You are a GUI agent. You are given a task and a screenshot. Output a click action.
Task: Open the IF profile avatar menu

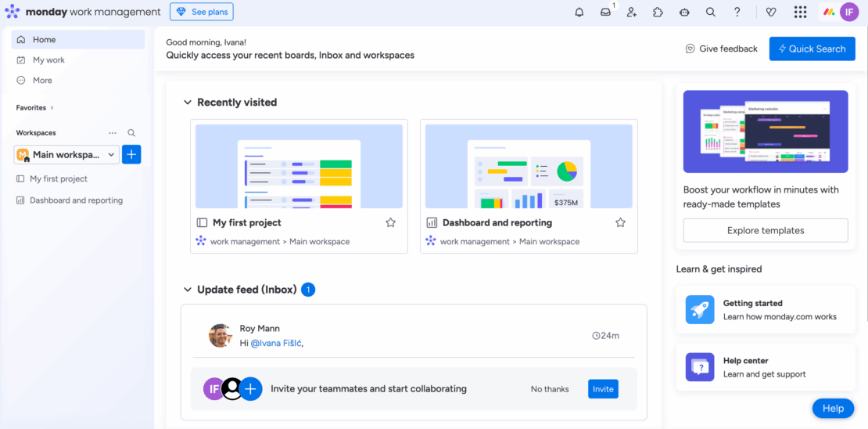coord(849,12)
